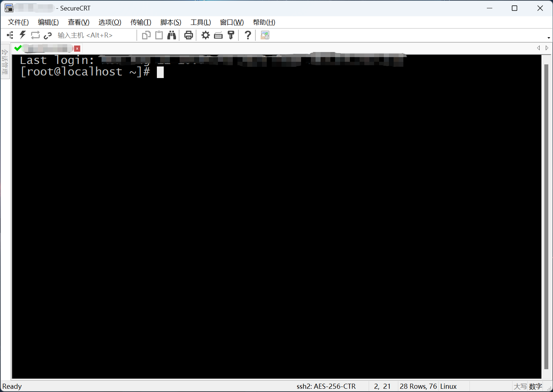Viewport: 553px width, 392px height.
Task: Click the green checkmark on session tab
Action: pyautogui.click(x=18, y=48)
